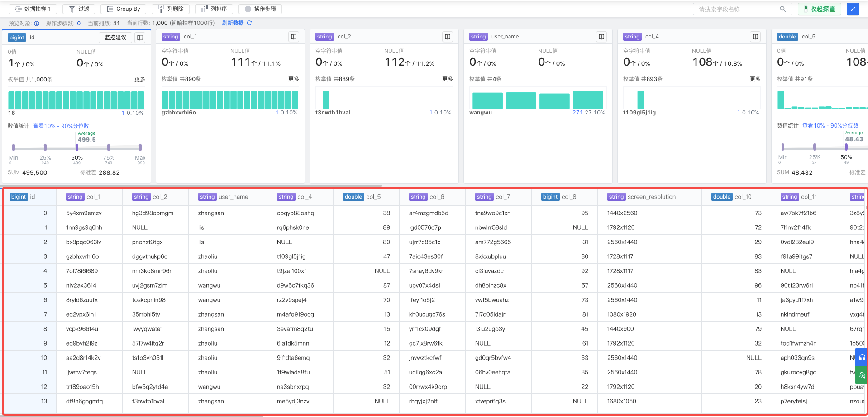Open the 过滤 filter toolbar option
The image size is (868, 417).
tap(79, 9)
